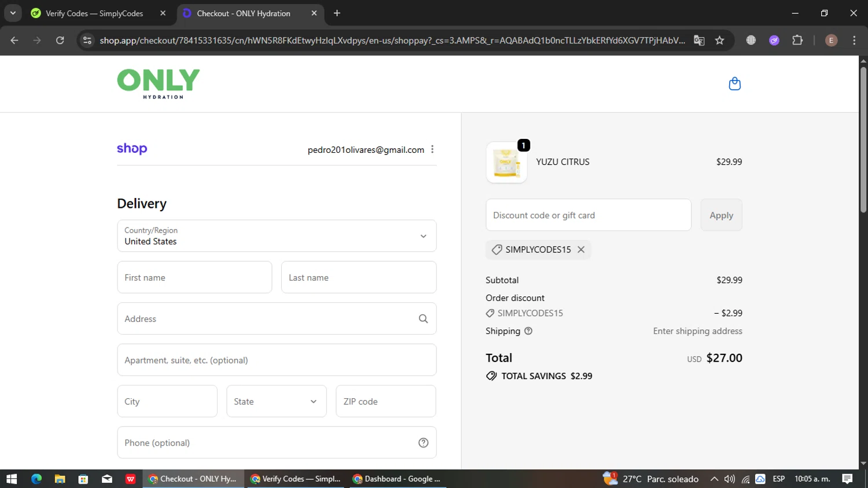Open volume control in system tray
This screenshot has height=488, width=868.
click(x=730, y=479)
